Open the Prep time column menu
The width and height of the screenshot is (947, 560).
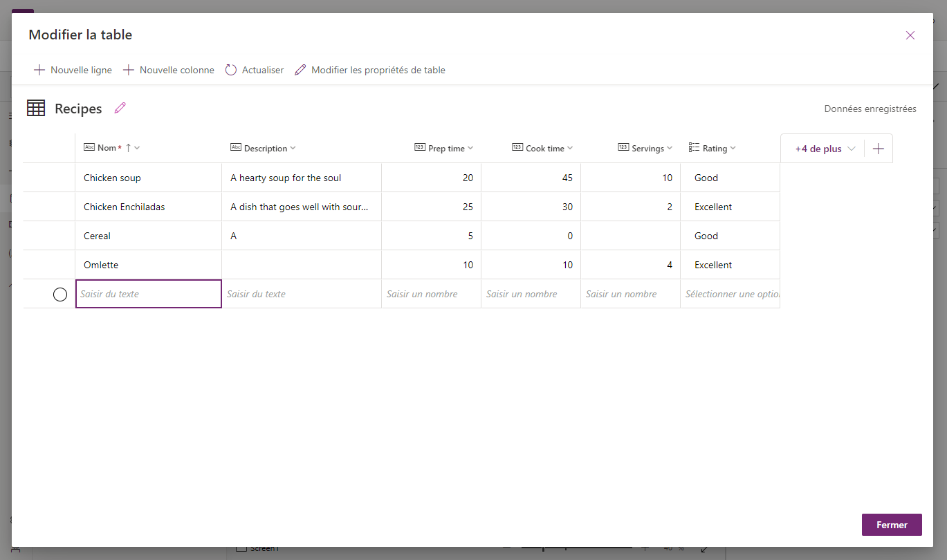(x=470, y=148)
